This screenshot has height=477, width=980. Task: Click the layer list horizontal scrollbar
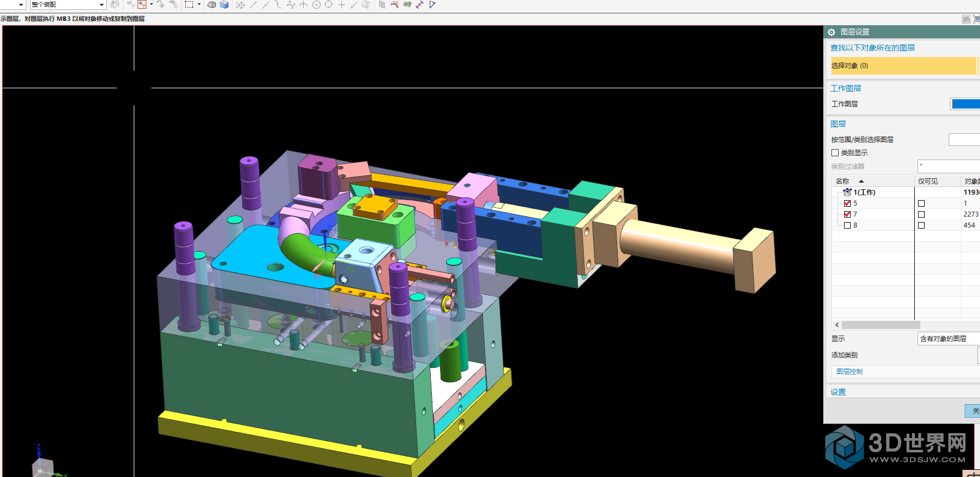coord(881,325)
